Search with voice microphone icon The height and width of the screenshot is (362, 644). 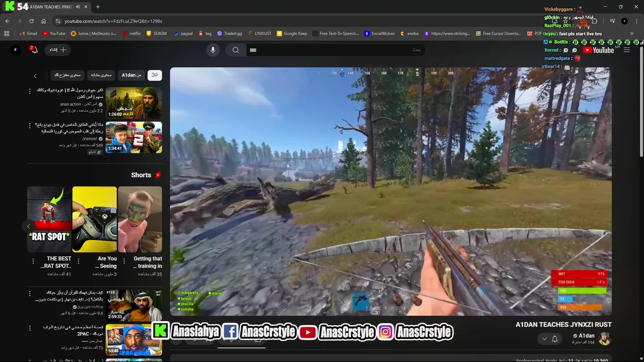[x=213, y=50]
